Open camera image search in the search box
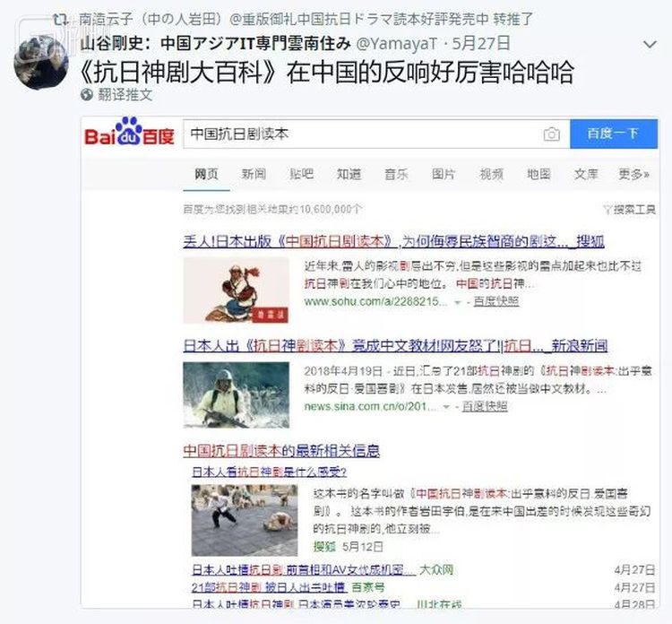The width and height of the screenshot is (672, 624). click(x=551, y=134)
